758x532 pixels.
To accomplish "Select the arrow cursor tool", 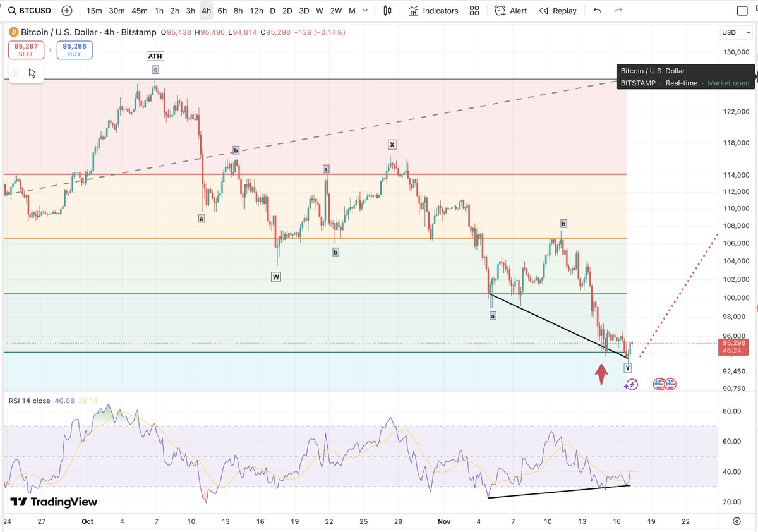I will (x=32, y=73).
